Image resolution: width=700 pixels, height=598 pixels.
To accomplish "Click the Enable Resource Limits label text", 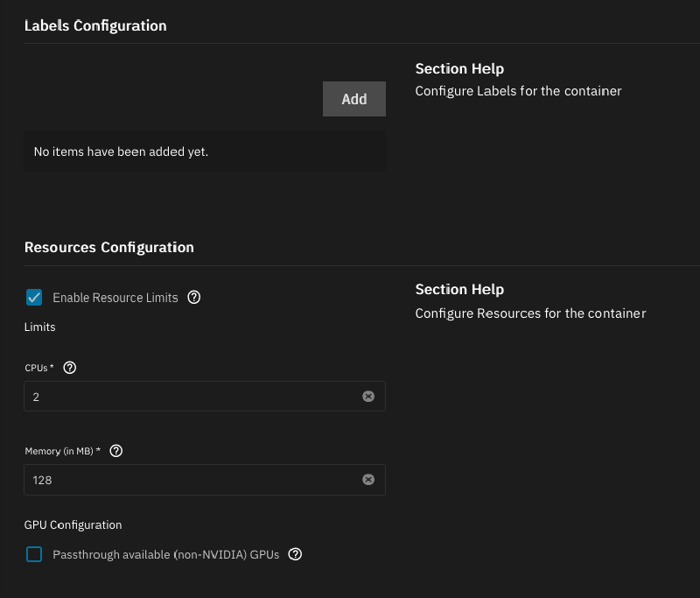I will pos(115,298).
